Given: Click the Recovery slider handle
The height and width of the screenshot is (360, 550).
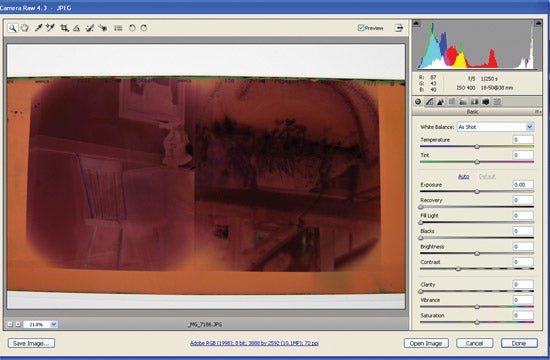Looking at the screenshot, I should (421, 207).
